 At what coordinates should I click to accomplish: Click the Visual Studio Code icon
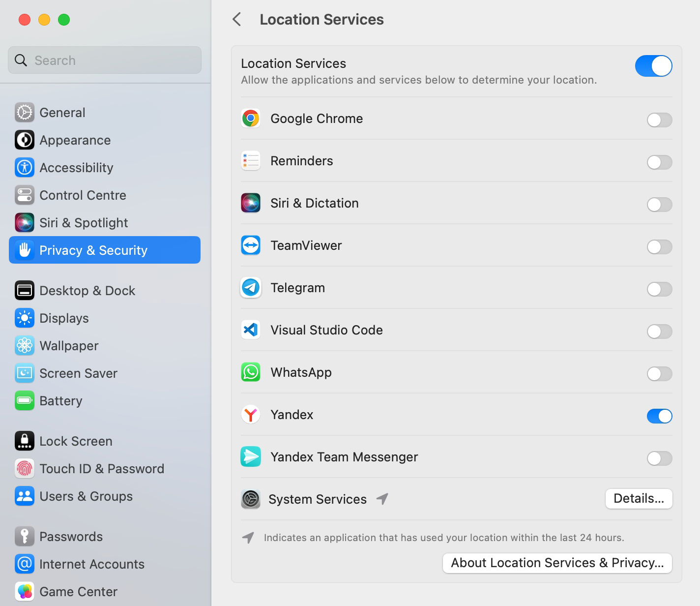pyautogui.click(x=251, y=330)
